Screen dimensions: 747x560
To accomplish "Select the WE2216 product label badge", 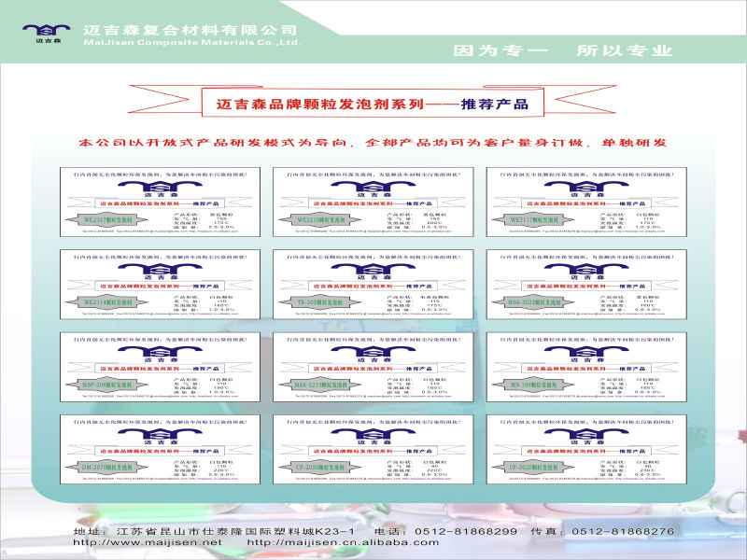I will (320, 220).
